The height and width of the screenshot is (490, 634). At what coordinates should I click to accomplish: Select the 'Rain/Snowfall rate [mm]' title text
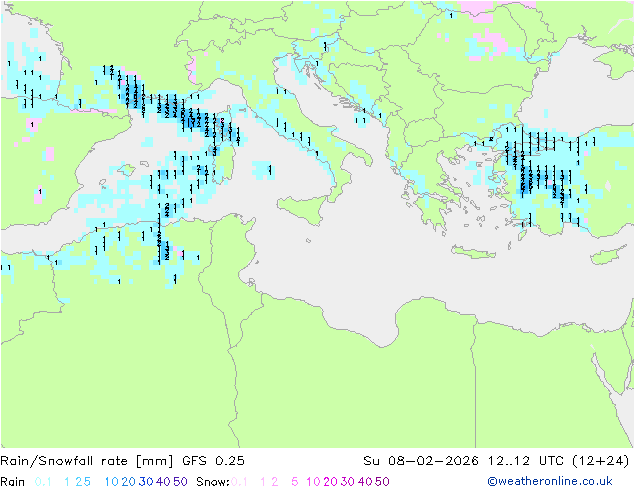click(x=87, y=461)
